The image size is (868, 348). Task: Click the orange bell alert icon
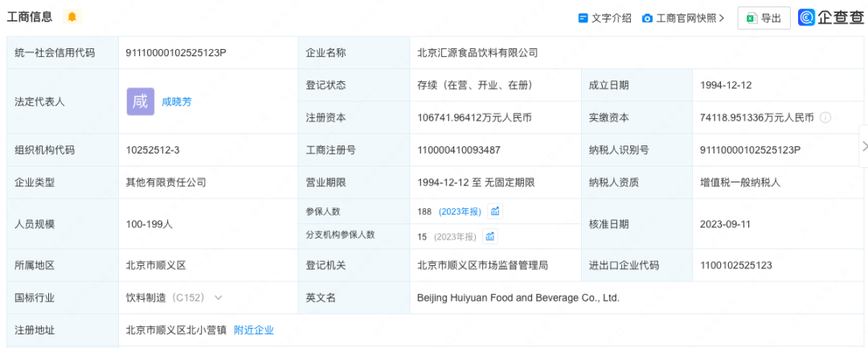tap(72, 17)
